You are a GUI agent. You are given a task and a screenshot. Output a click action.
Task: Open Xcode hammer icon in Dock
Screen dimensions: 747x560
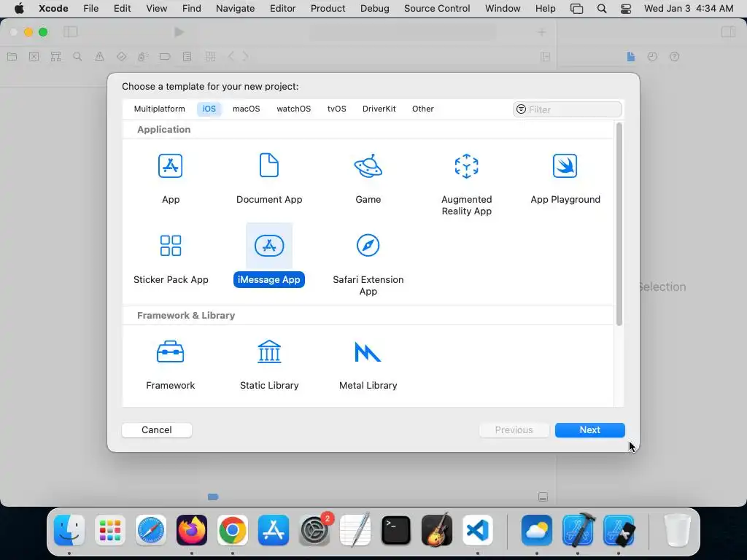click(x=578, y=530)
